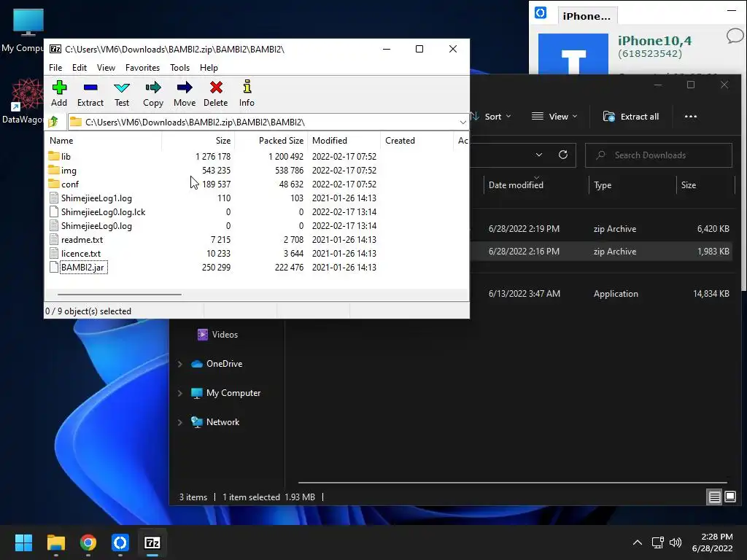Select the licence.txt file

(81, 253)
